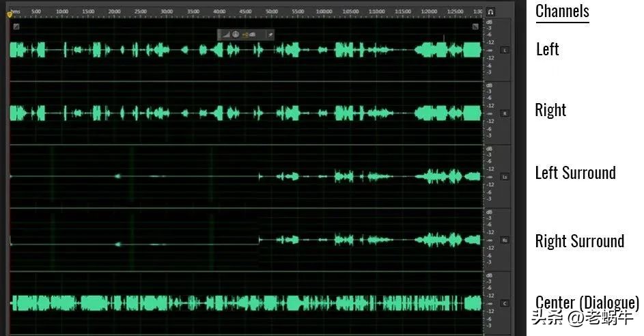Click the volume bars icon in HUD
The width and height of the screenshot is (644, 336).
[225, 34]
